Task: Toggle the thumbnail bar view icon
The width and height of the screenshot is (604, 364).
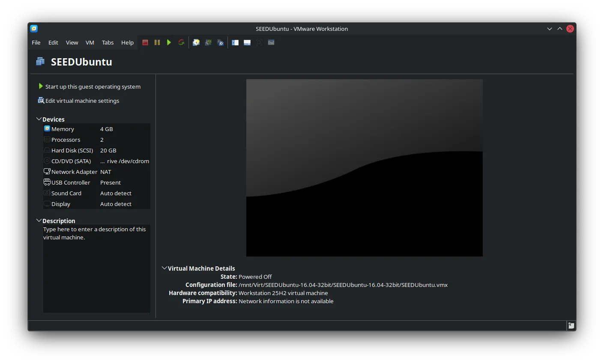Action: tap(247, 42)
